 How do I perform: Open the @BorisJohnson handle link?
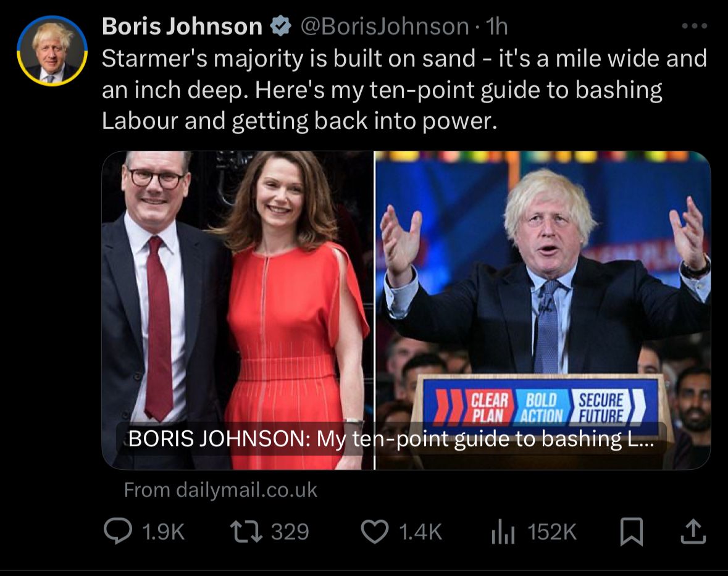pyautogui.click(x=385, y=27)
